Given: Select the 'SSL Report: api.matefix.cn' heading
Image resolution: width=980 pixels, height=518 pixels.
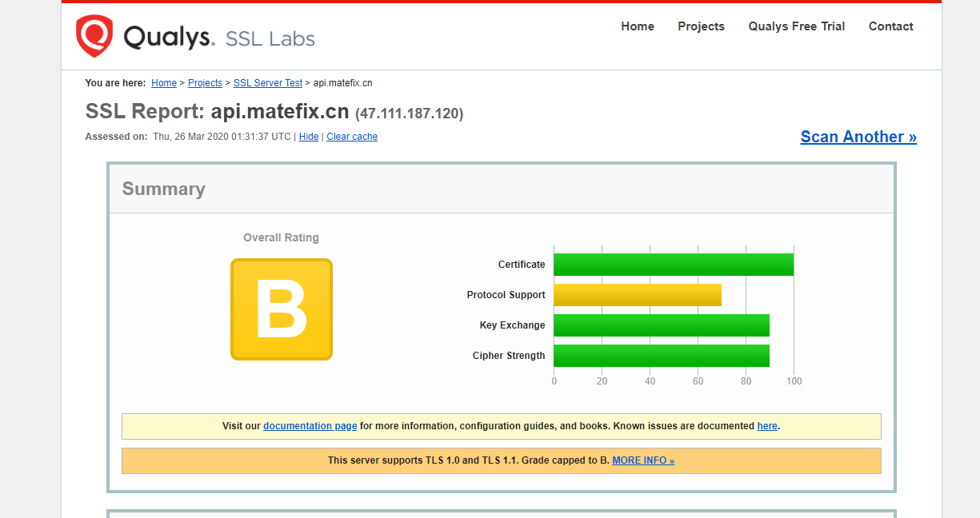Looking at the screenshot, I should pos(218,111).
